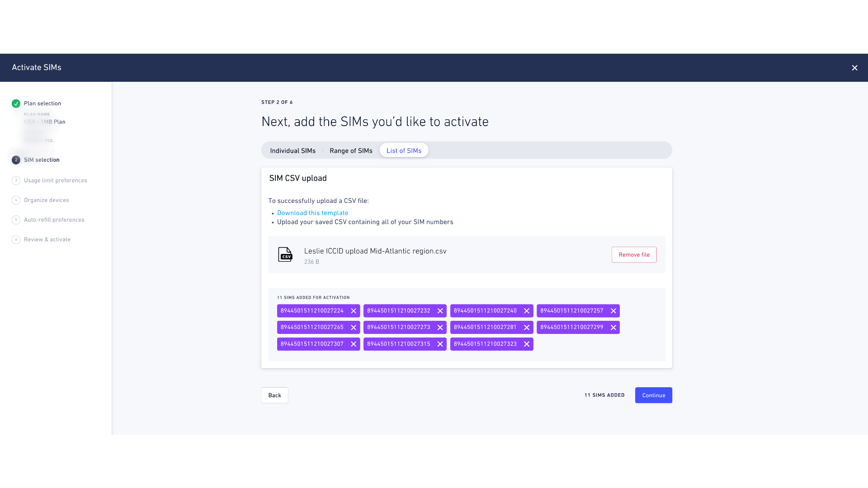This screenshot has width=868, height=488.
Task: Go to SIM selection step
Action: pyautogui.click(x=42, y=160)
